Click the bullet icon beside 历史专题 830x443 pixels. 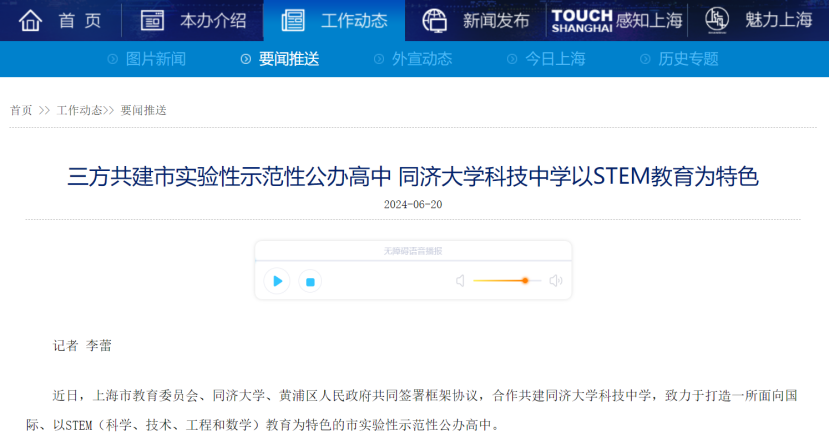coord(645,59)
